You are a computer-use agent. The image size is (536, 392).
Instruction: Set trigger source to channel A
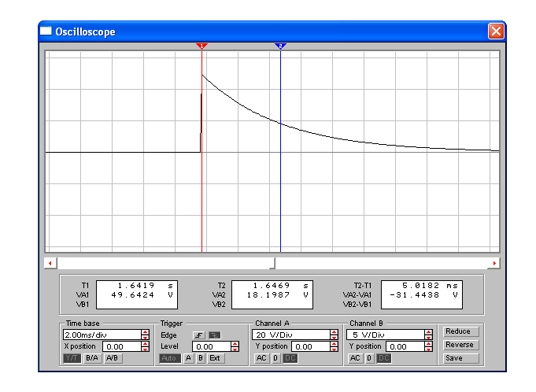click(x=188, y=358)
